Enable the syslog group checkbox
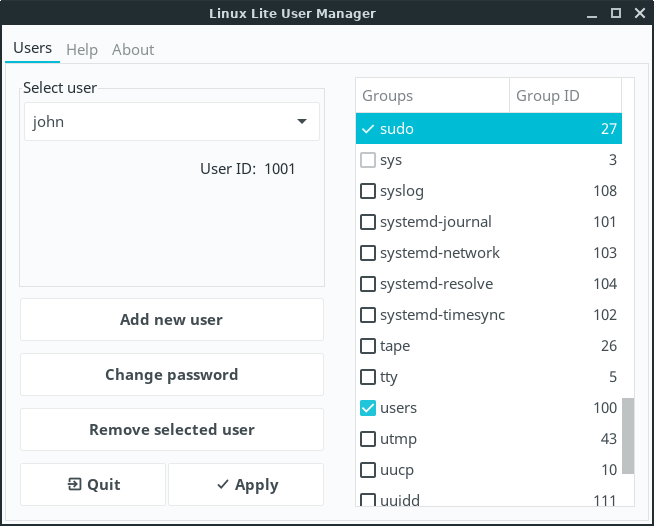This screenshot has width=654, height=526. click(368, 191)
